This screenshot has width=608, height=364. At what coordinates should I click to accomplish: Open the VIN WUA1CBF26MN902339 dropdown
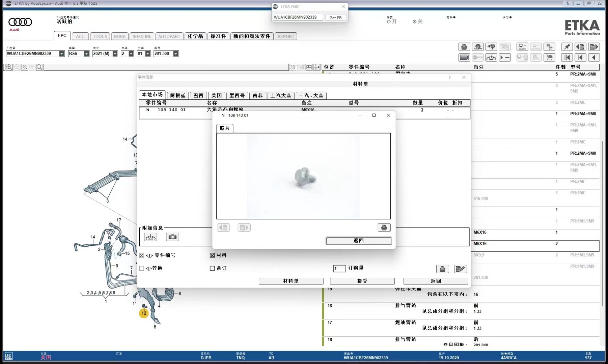62,54
